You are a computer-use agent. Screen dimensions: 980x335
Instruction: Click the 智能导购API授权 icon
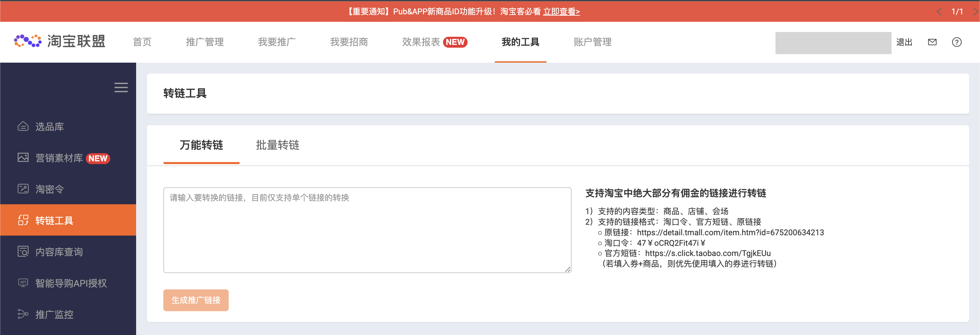pos(23,283)
